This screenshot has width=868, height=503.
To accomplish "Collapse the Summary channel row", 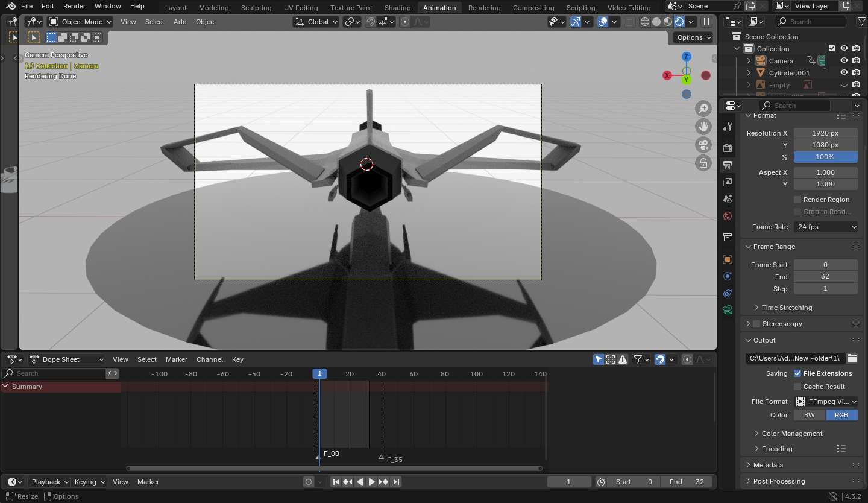I will [x=5, y=387].
